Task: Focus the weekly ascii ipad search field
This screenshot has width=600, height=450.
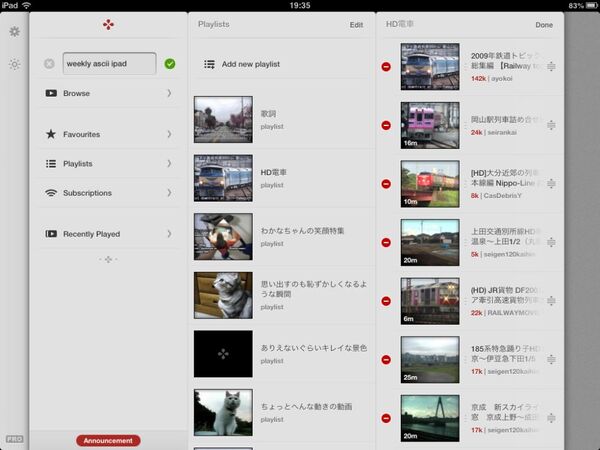Action: pos(108,64)
